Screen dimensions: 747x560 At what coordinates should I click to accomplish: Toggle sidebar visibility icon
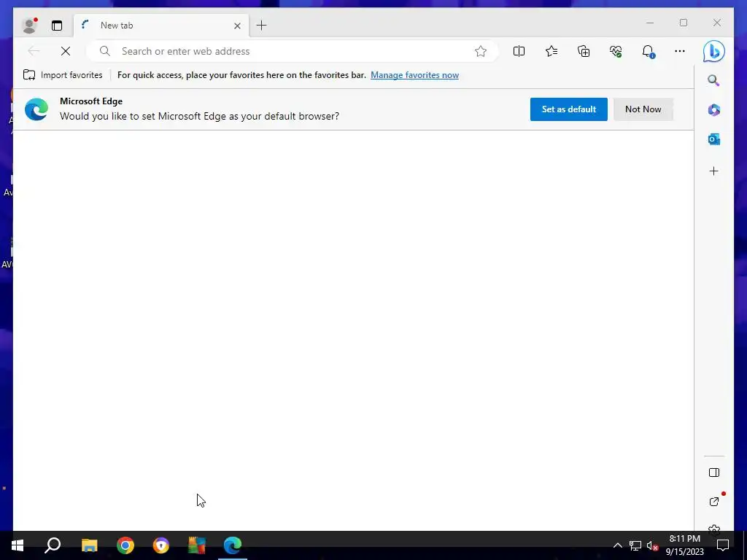tap(713, 472)
